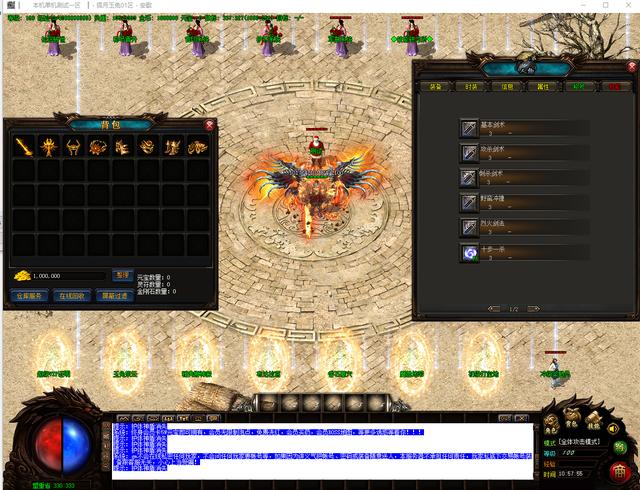Image resolution: width=640 pixels, height=490 pixels.
Task: Switch to the 装备 equipment tab
Action: 436,87
